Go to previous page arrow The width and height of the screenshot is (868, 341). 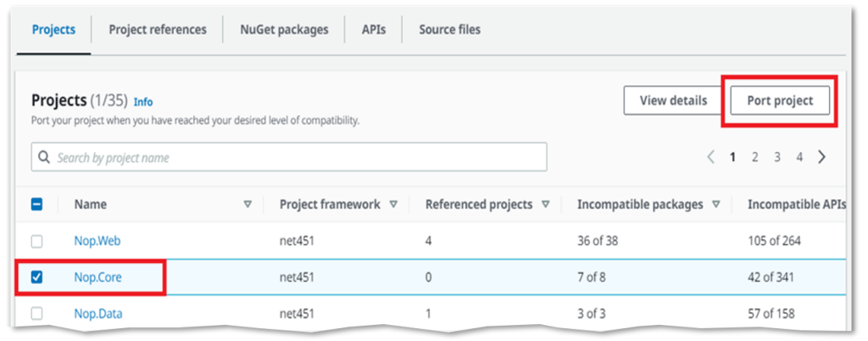click(x=710, y=157)
